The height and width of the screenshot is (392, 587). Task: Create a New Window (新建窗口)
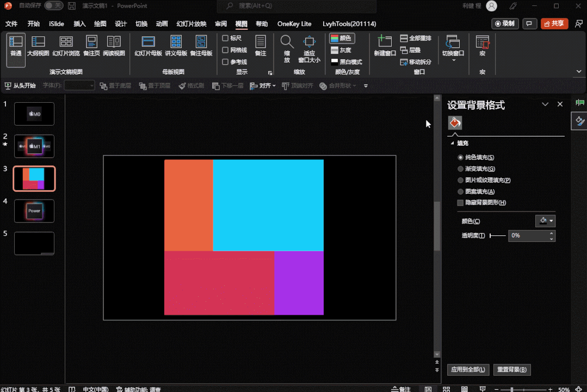point(385,46)
